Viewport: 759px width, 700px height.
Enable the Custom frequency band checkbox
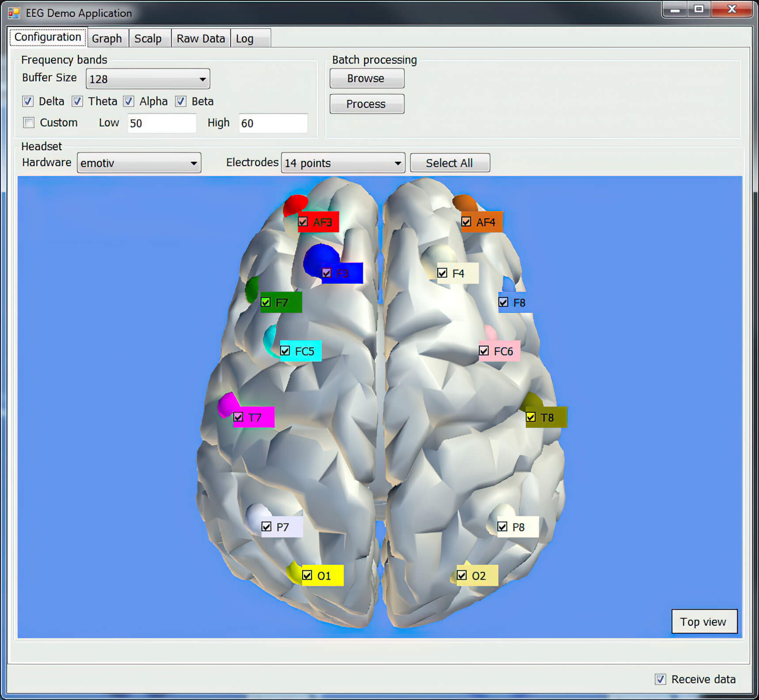click(x=29, y=122)
